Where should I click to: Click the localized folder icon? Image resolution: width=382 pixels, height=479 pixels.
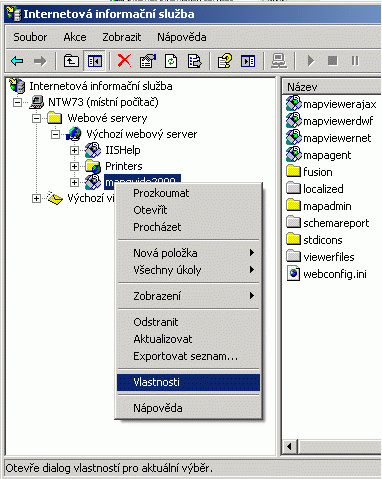tap(294, 188)
